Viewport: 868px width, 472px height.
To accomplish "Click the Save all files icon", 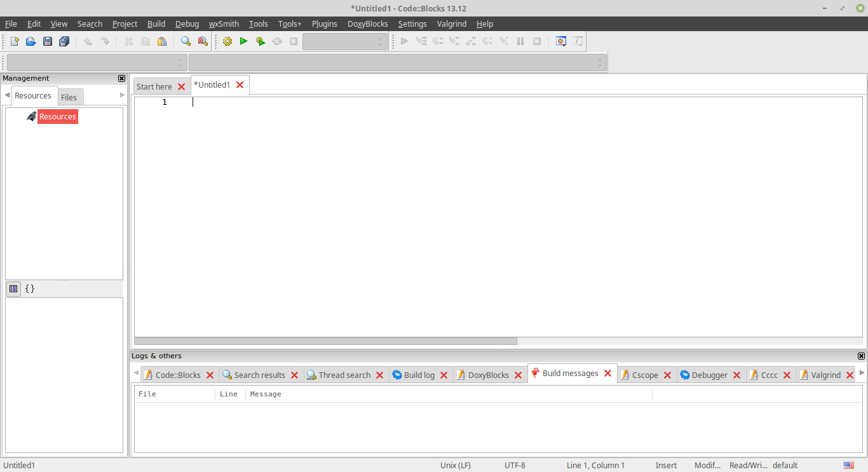I will point(64,41).
